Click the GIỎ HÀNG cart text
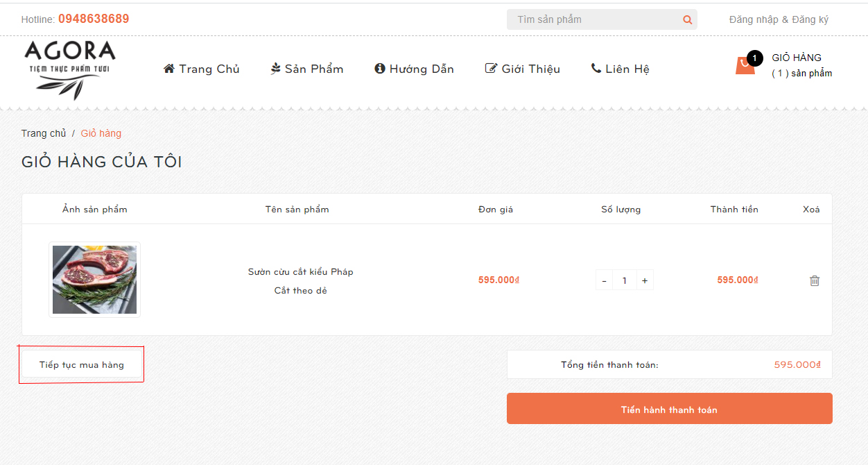868x465 pixels. pos(797,58)
